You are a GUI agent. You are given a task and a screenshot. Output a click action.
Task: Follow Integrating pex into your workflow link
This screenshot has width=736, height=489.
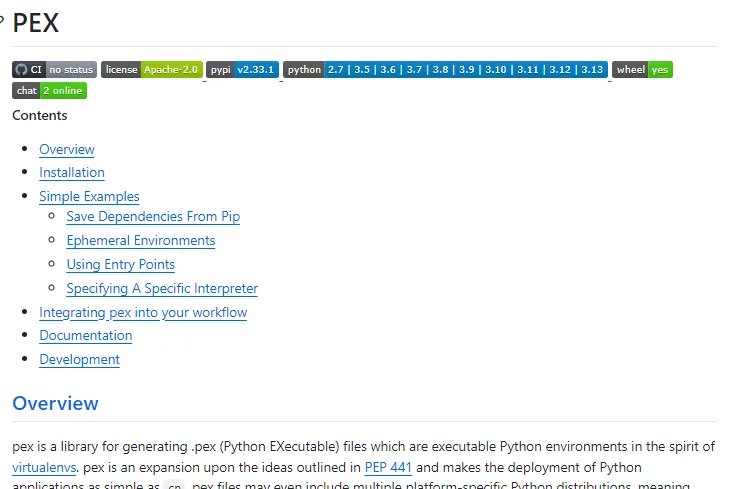[143, 312]
